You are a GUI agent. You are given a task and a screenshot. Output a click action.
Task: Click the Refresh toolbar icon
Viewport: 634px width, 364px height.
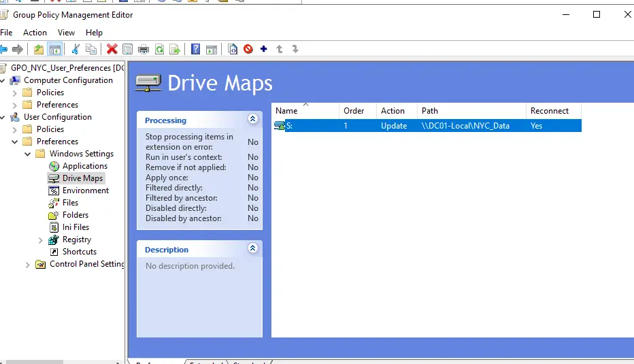pyautogui.click(x=160, y=50)
